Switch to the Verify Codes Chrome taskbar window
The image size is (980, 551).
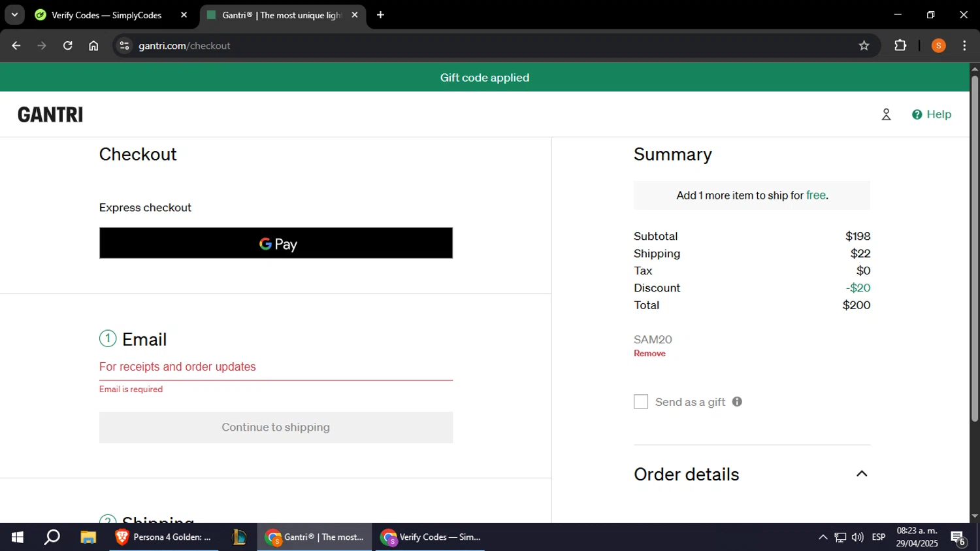pyautogui.click(x=430, y=537)
